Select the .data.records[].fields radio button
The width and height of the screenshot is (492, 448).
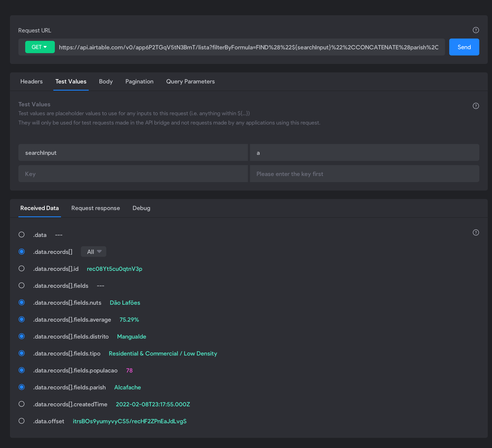coord(21,285)
